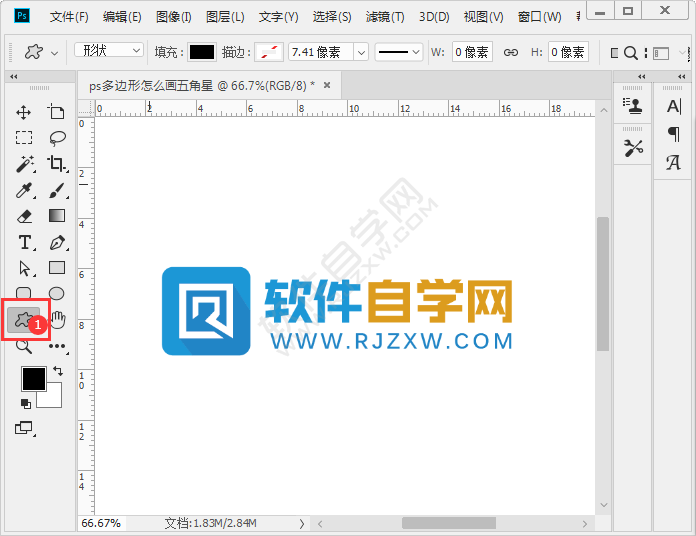Select the Pen tool
696x536 pixels.
tap(57, 243)
